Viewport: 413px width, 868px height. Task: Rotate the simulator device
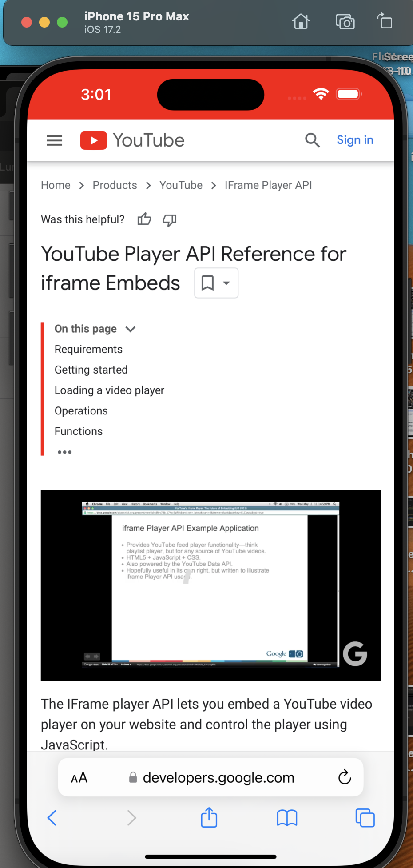385,21
